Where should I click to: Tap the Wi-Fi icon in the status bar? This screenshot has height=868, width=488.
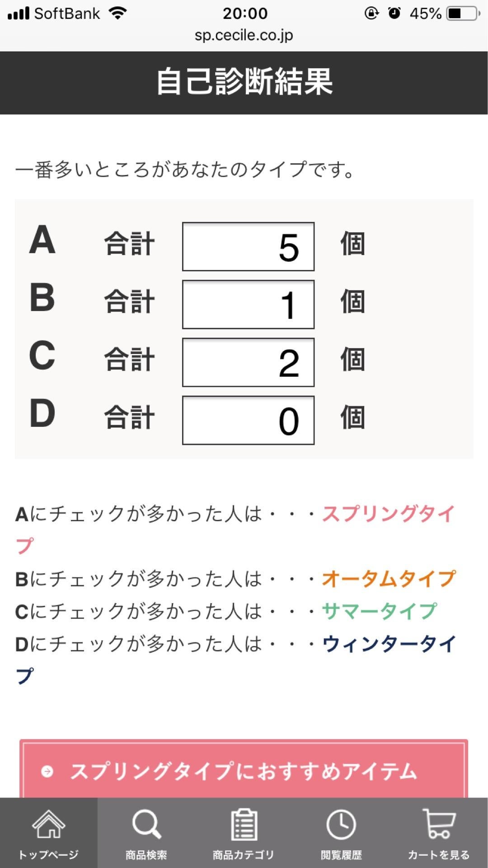117,13
